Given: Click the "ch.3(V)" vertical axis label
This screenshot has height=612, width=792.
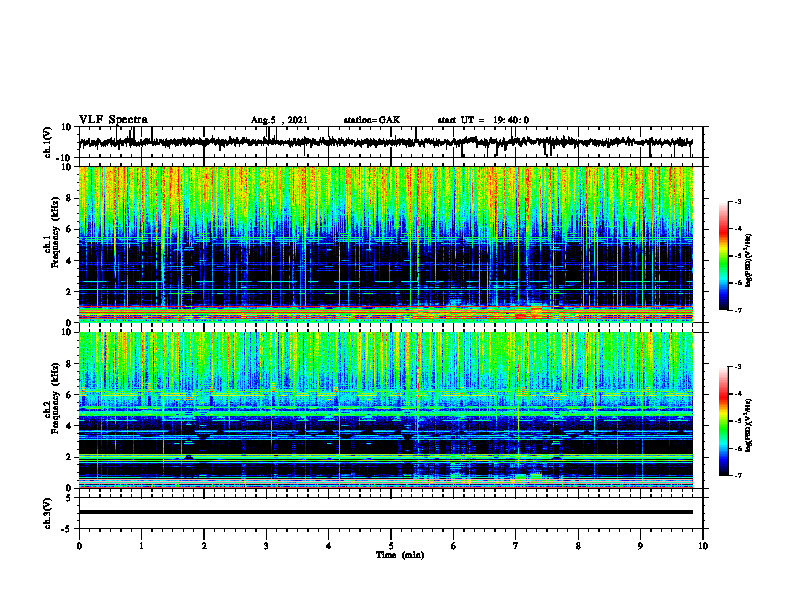Looking at the screenshot, I should [48, 513].
